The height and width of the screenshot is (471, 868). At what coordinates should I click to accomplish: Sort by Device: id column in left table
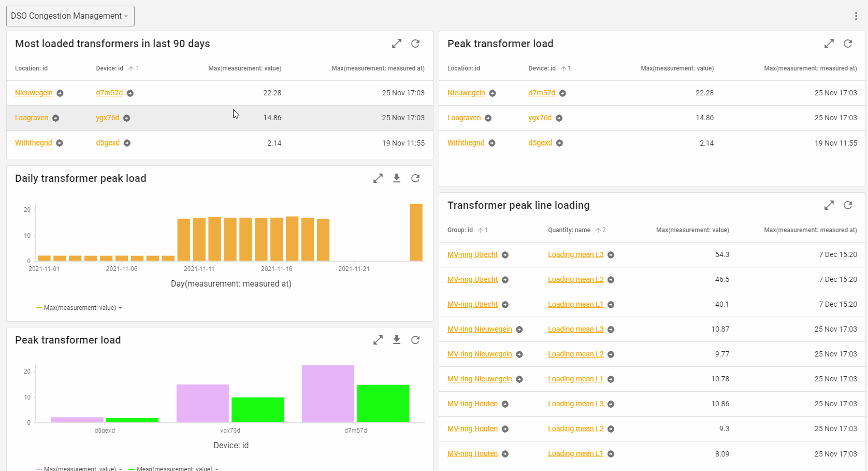(x=110, y=68)
